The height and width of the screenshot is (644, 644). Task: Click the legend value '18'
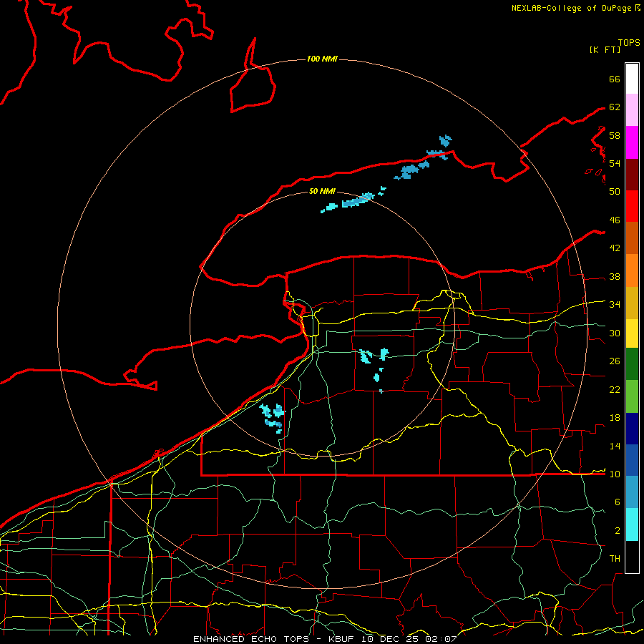coord(615,418)
